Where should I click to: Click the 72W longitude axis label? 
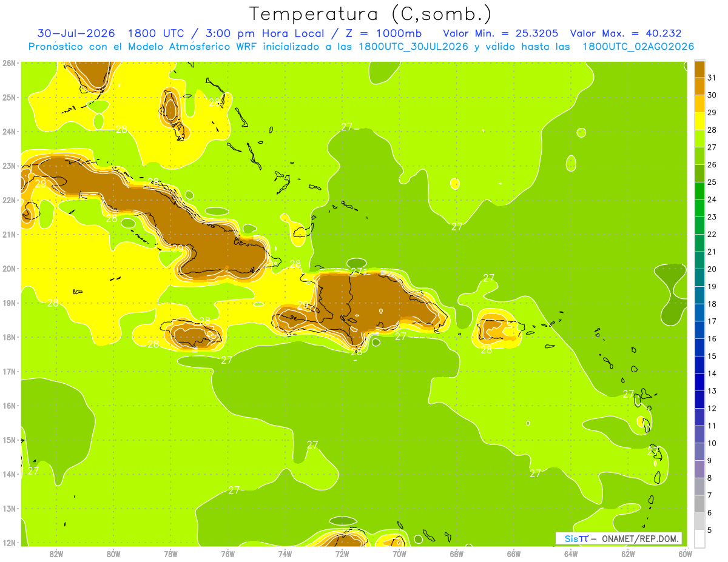[342, 554]
